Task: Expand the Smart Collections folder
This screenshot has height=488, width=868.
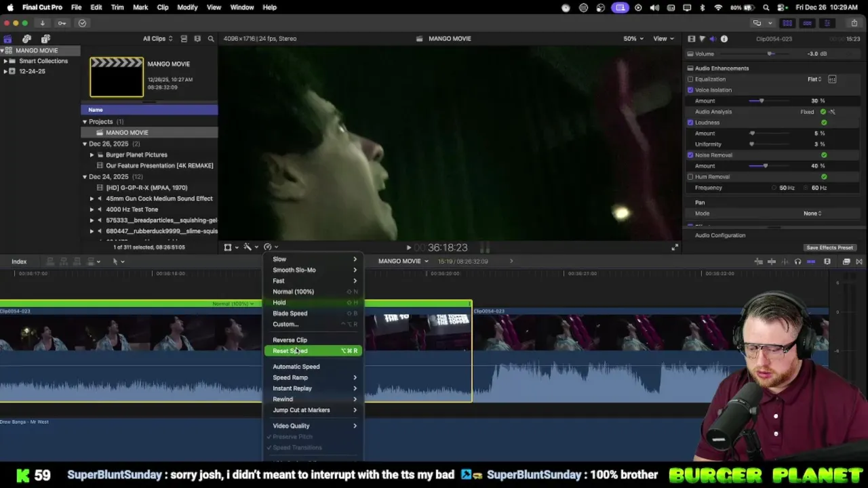Action: (5, 61)
